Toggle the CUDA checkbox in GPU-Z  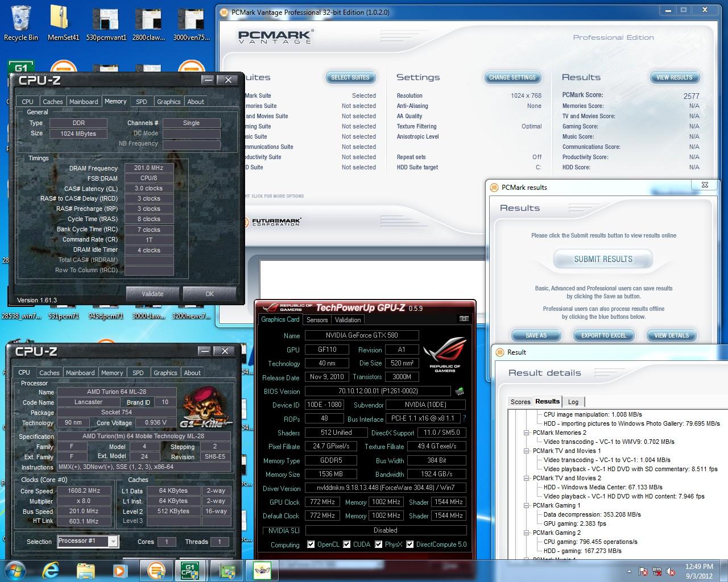pyautogui.click(x=347, y=544)
